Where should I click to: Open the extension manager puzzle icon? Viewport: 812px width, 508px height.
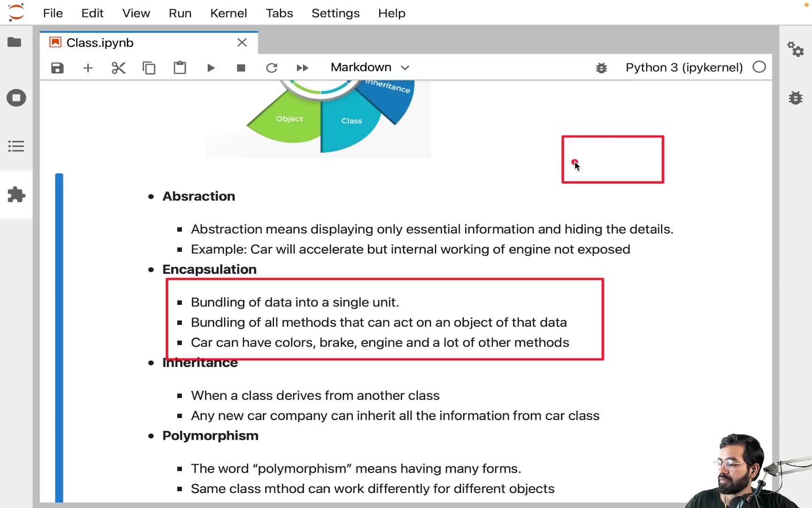click(x=16, y=194)
